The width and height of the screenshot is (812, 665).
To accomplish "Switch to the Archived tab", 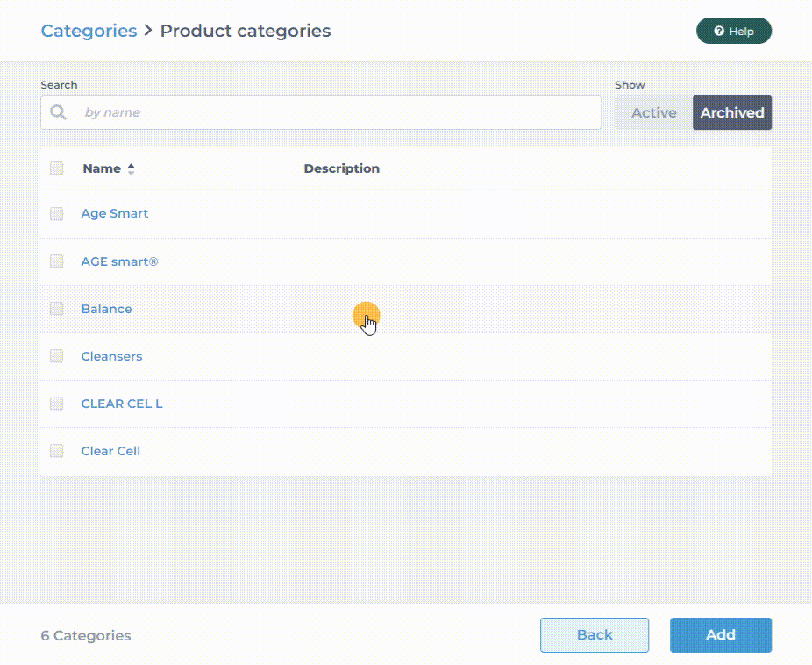I will (x=732, y=112).
